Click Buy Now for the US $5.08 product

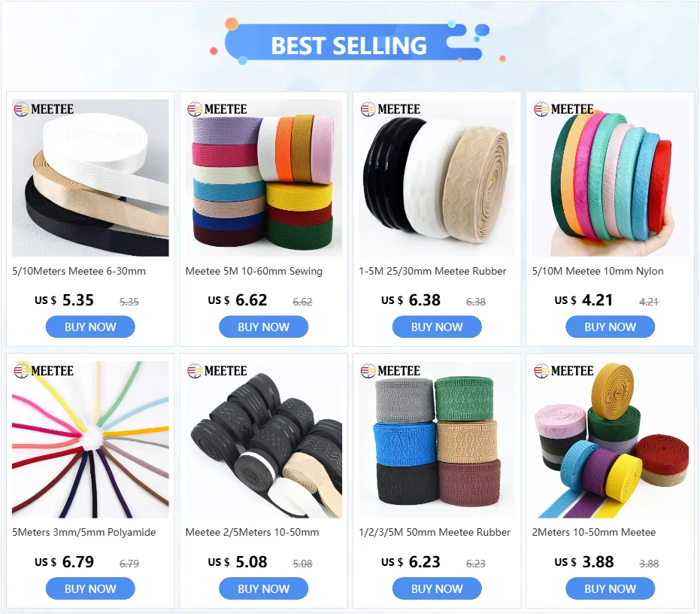pyautogui.click(x=263, y=588)
